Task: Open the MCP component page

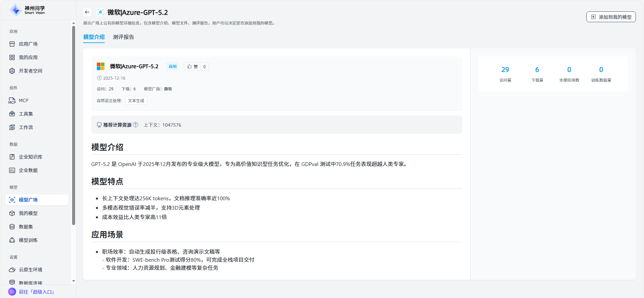Action: (23, 100)
